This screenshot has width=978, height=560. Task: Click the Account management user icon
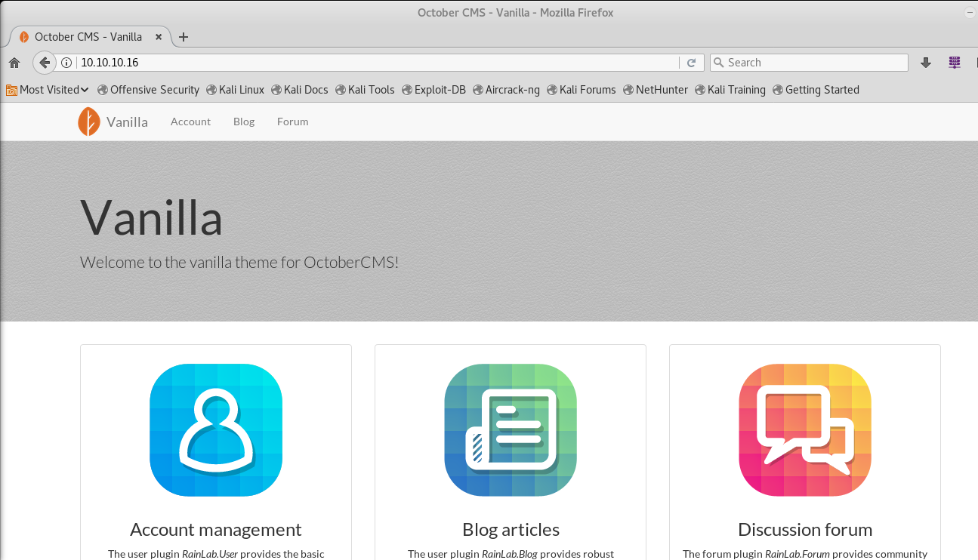[216, 430]
